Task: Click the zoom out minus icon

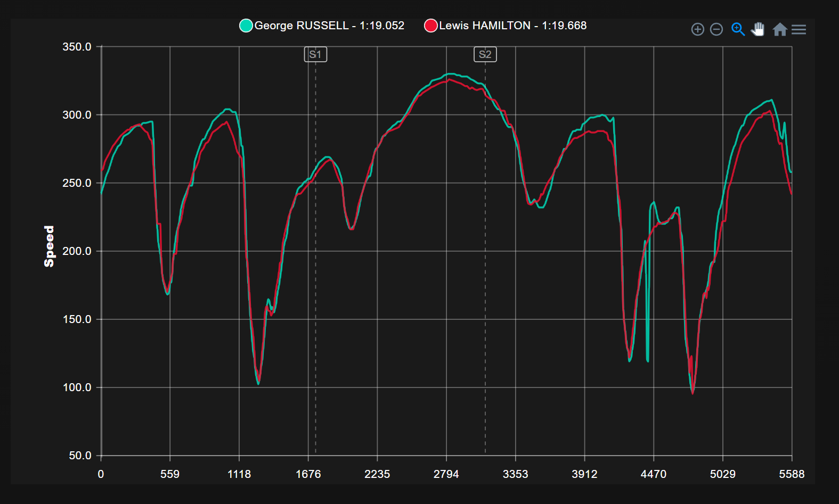Action: click(716, 29)
